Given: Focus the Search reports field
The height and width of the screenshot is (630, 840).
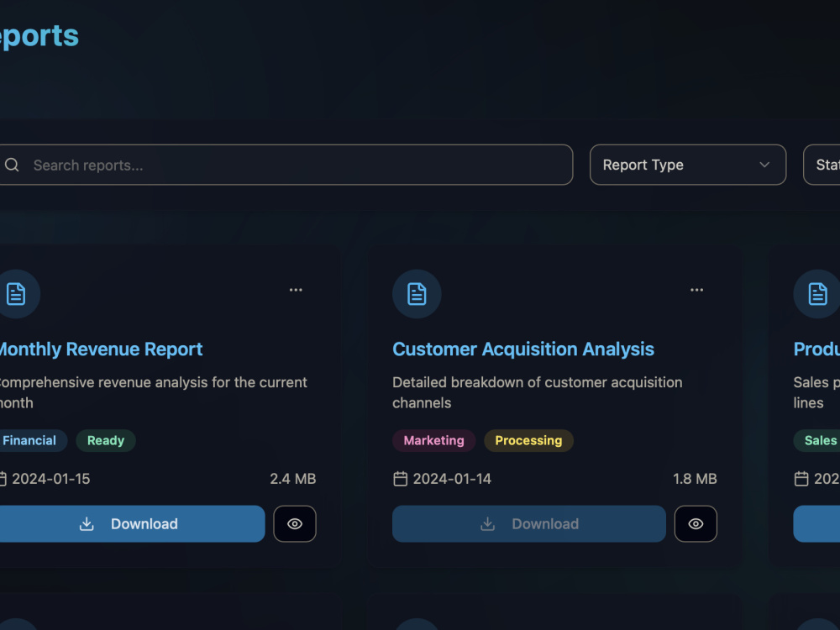Looking at the screenshot, I should (286, 165).
